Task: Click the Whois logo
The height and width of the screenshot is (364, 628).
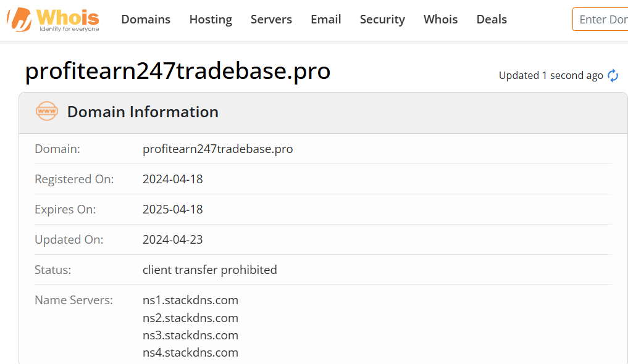Action: tap(53, 19)
